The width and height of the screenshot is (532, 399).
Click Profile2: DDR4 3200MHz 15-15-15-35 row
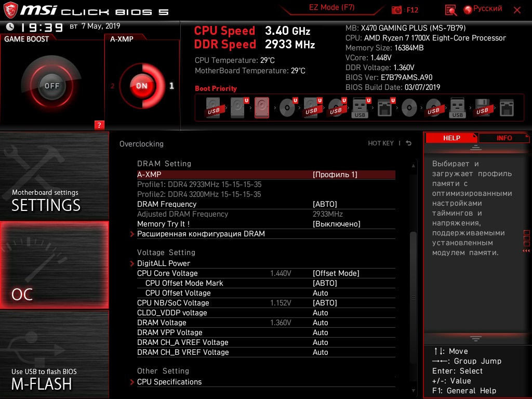click(x=199, y=194)
